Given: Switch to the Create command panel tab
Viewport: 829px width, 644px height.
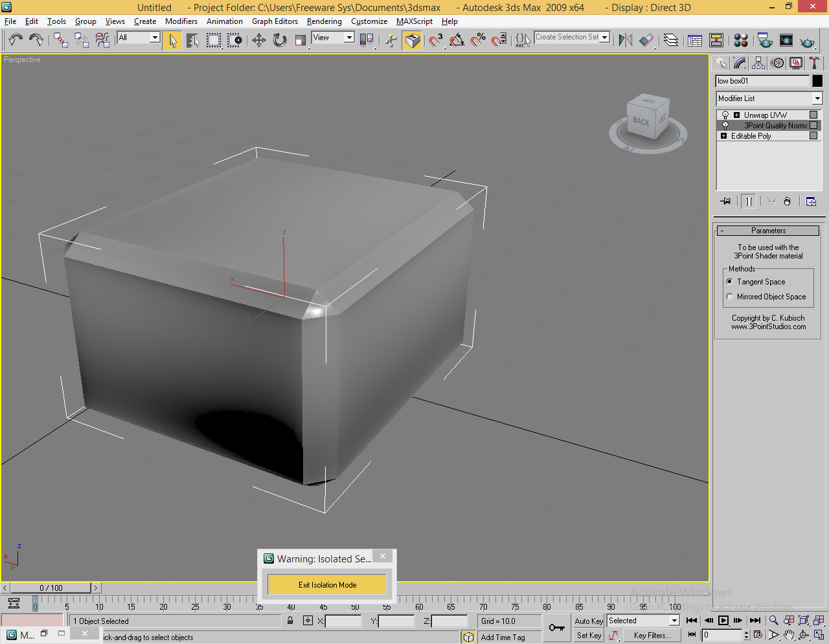Looking at the screenshot, I should (721, 63).
